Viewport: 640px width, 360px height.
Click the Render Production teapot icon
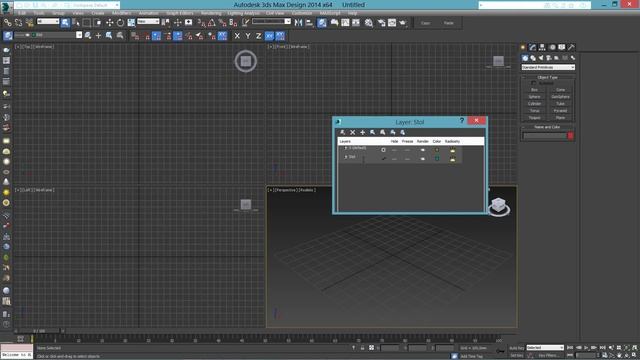(403, 23)
